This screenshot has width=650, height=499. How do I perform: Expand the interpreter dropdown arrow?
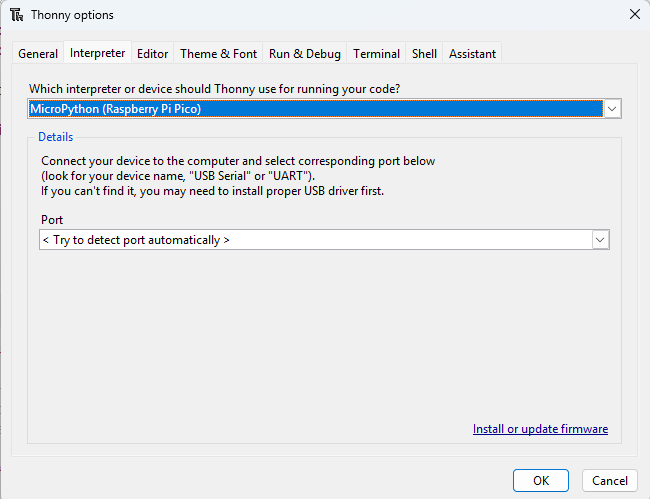click(x=613, y=108)
